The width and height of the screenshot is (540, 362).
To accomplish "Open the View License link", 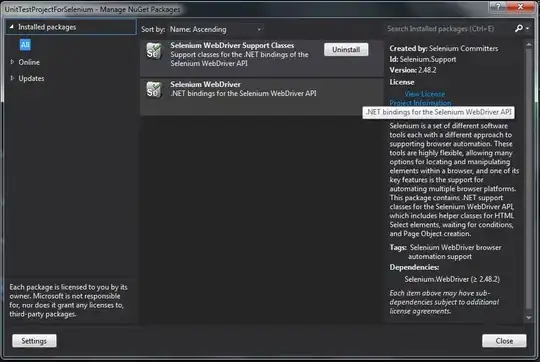I will coord(425,94).
